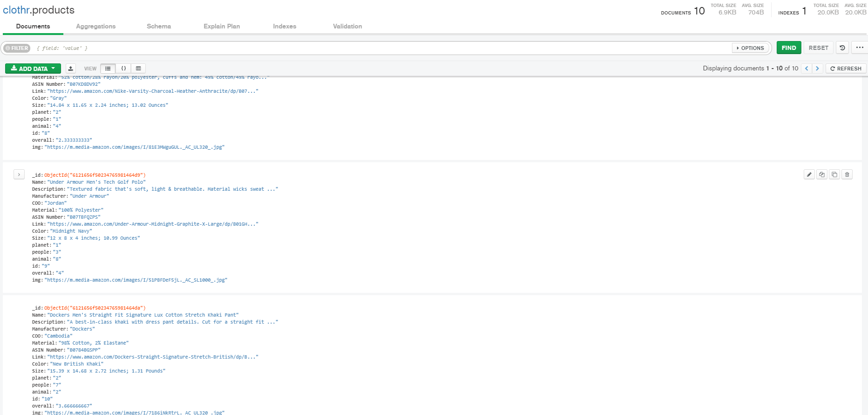
Task: Open the ADD DATA dropdown
Action: [x=33, y=69]
